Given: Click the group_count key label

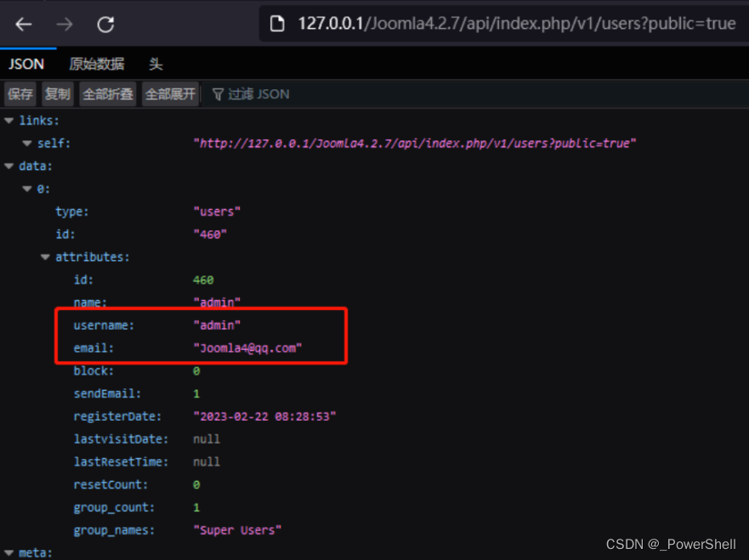Looking at the screenshot, I should [114, 507].
